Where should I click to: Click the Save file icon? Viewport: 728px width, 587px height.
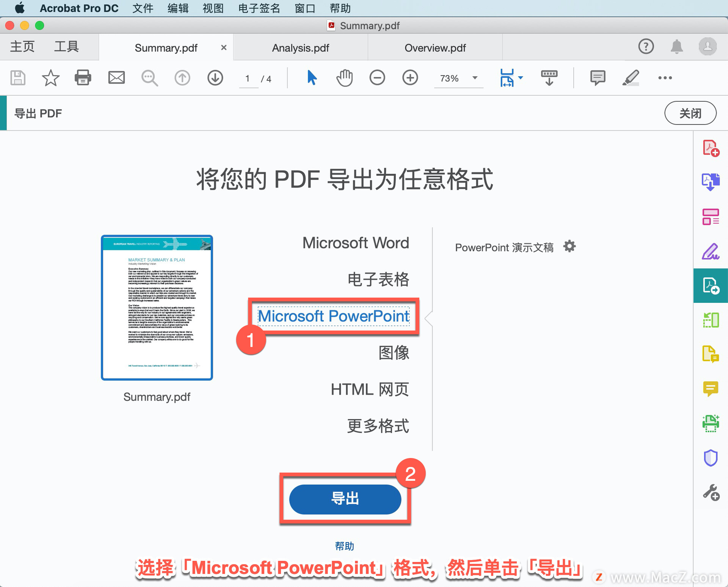(x=17, y=78)
